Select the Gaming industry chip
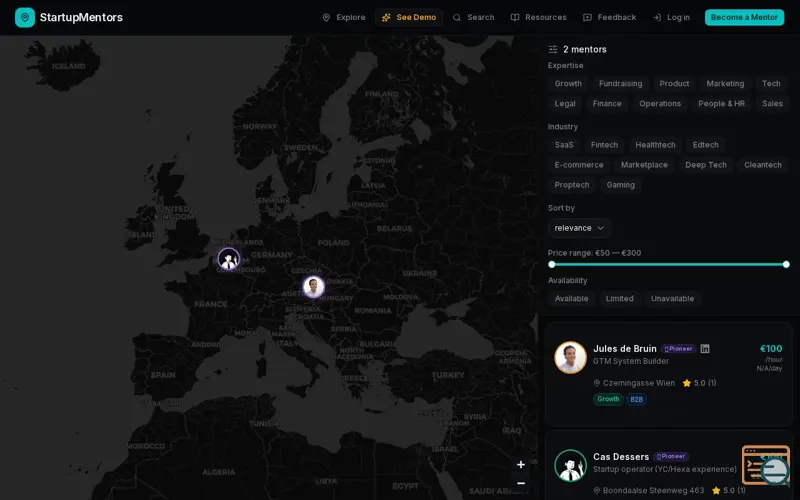 point(620,185)
